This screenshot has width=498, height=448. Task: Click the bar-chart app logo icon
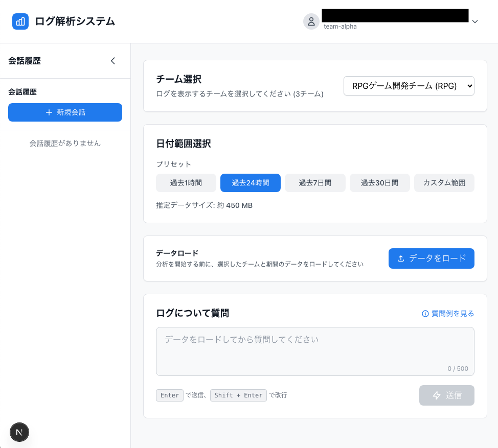click(x=20, y=21)
